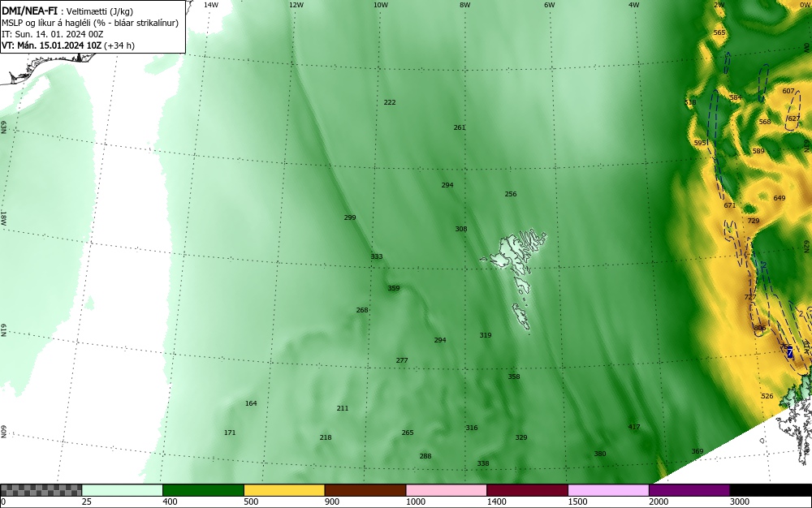
Task: Click the 268 map value
Action: coord(362,310)
